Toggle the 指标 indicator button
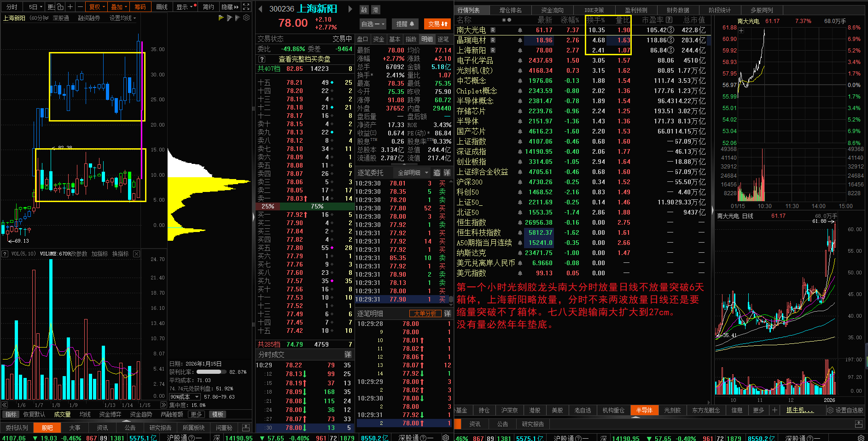868x441 pixels. (11, 414)
